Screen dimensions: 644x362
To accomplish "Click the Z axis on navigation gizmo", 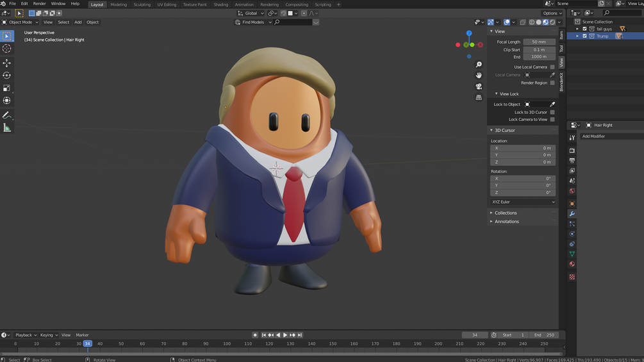I will (469, 33).
